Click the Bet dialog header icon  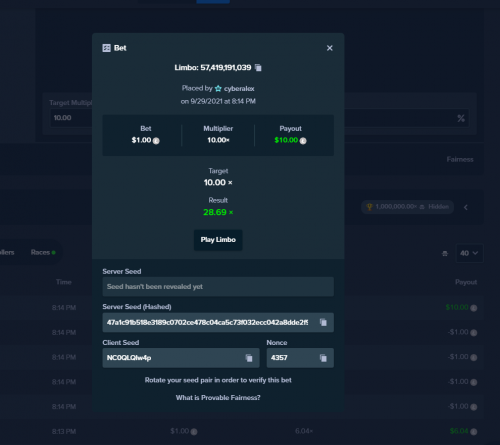(x=106, y=48)
